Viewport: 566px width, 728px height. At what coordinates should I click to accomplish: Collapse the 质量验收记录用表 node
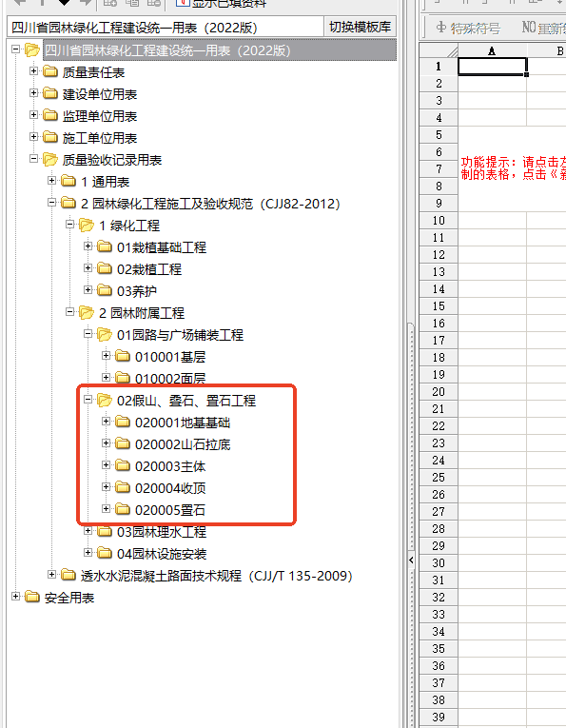pyautogui.click(x=33, y=158)
